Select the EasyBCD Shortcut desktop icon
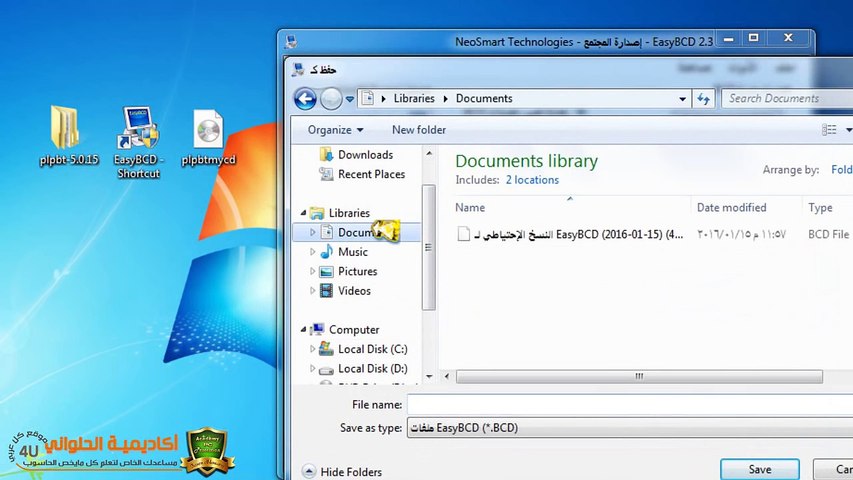This screenshot has width=853, height=480. pos(138,142)
